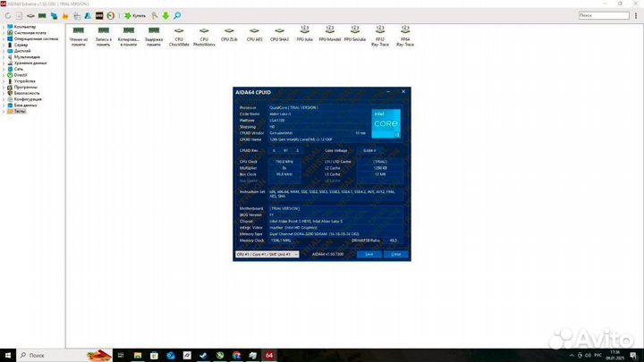Click the person toolbar icon next to Купить
Image resolution: width=644 pixels, height=362 pixels.
154,15
